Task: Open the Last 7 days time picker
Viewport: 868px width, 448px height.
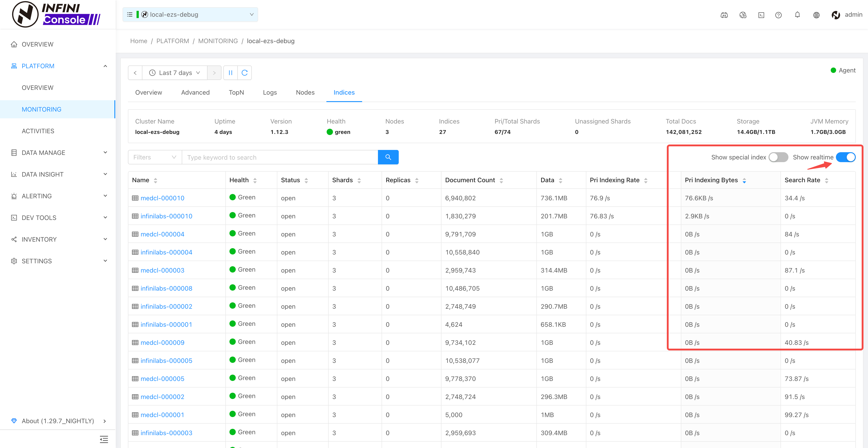Action: coord(175,73)
